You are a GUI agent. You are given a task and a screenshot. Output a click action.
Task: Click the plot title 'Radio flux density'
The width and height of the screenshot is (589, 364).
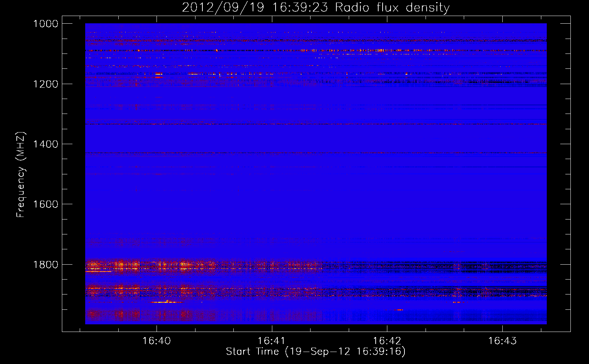coord(392,8)
